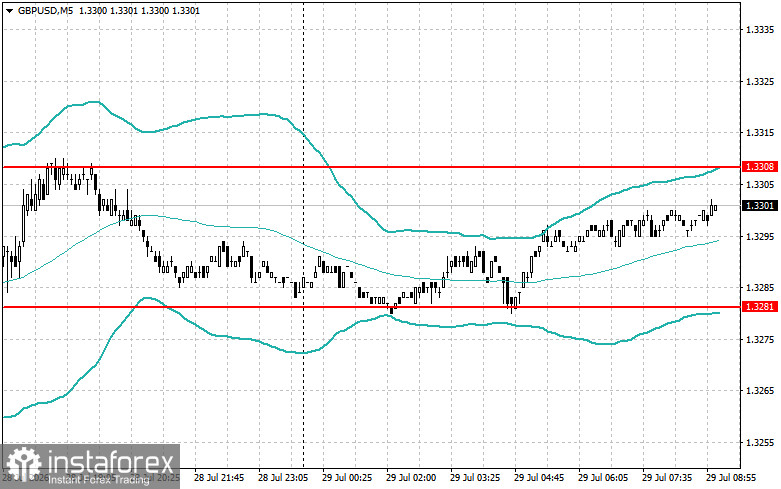The image size is (781, 489).
Task: Click the 1.3265 price axis label
Action: pos(760,391)
